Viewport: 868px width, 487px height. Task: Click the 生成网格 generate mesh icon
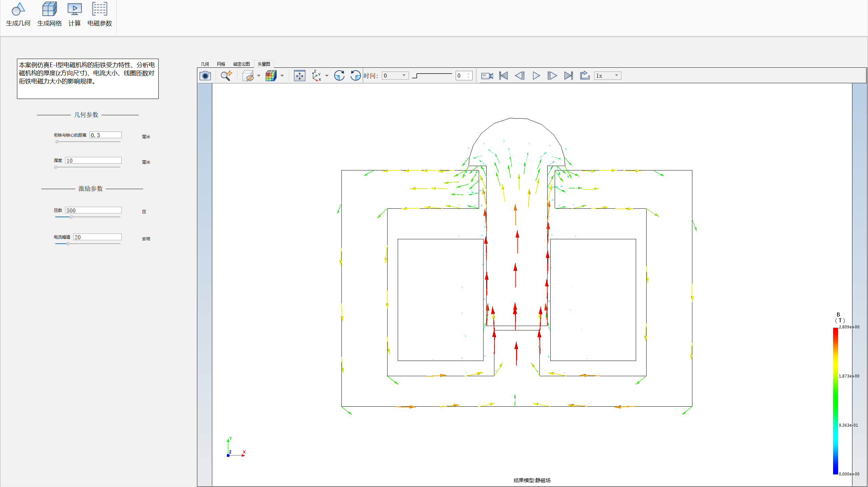pyautogui.click(x=50, y=14)
